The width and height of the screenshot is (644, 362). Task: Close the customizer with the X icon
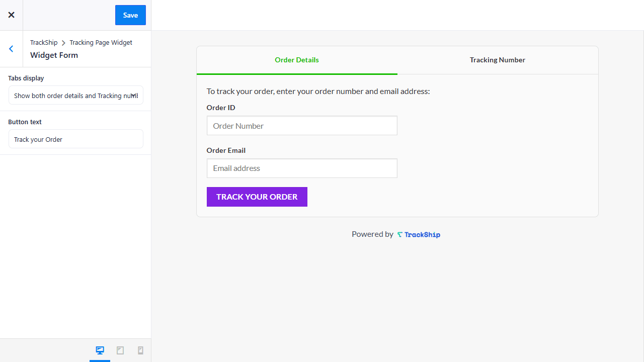[11, 15]
